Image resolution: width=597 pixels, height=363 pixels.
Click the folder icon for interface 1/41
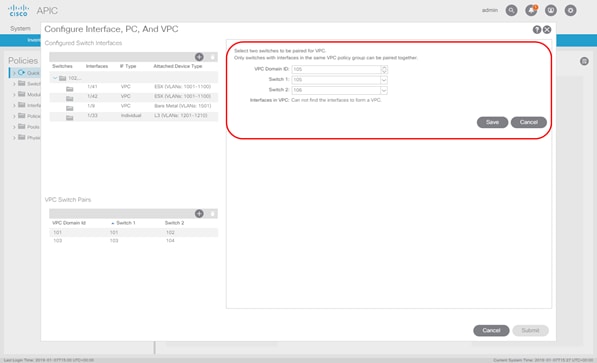pos(70,89)
